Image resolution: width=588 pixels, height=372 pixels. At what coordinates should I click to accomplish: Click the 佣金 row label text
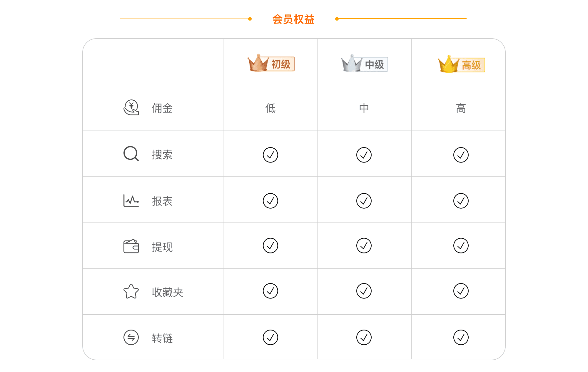point(162,108)
